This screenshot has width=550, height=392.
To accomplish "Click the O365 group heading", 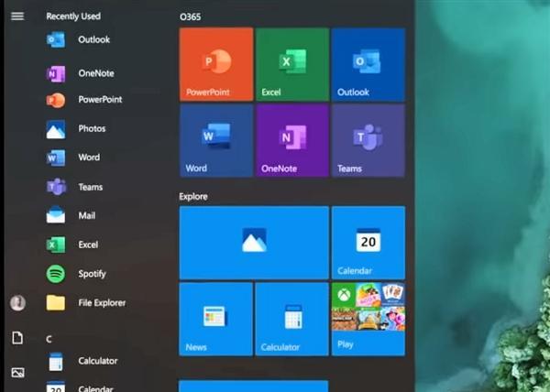I will (x=190, y=16).
